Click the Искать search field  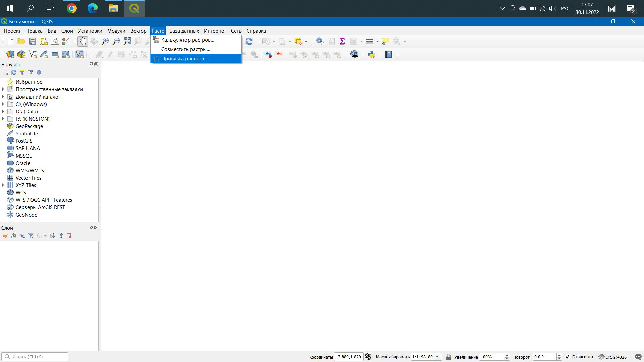coord(37,357)
